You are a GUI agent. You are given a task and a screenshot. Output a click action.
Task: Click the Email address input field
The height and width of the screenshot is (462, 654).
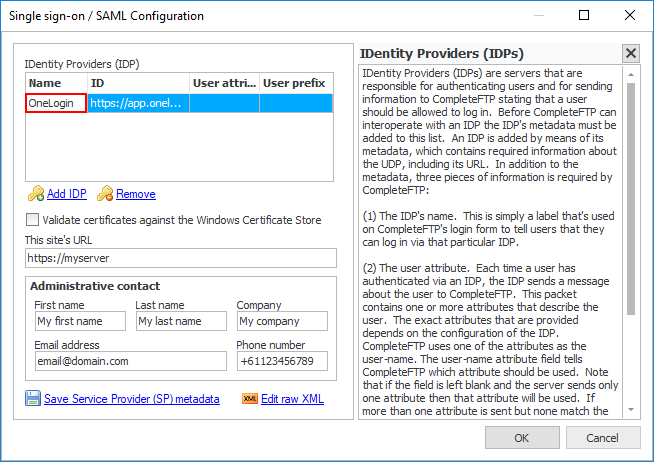point(129,361)
